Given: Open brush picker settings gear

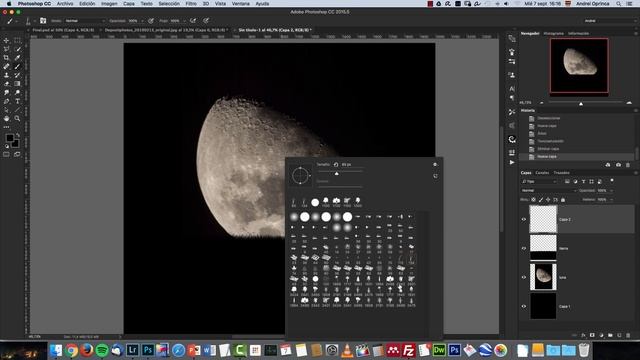Looking at the screenshot, I should tap(435, 164).
